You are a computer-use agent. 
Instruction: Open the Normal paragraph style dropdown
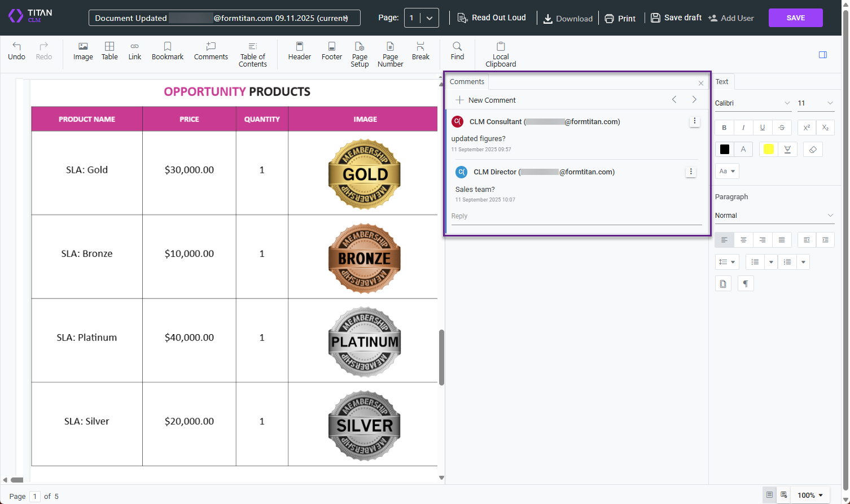click(774, 215)
